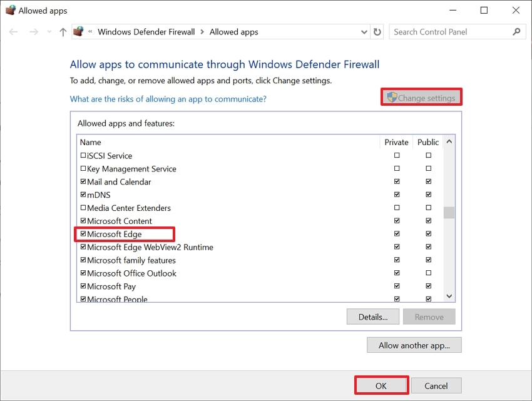Viewport: 532px width, 401px height.
Task: Click the shield icon on Change settings
Action: [x=391, y=97]
